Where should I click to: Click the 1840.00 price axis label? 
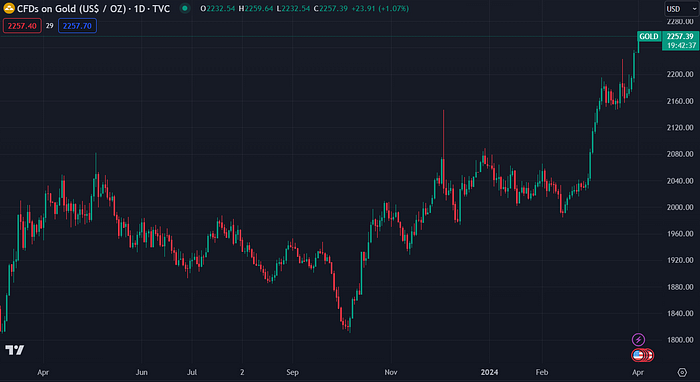click(680, 314)
